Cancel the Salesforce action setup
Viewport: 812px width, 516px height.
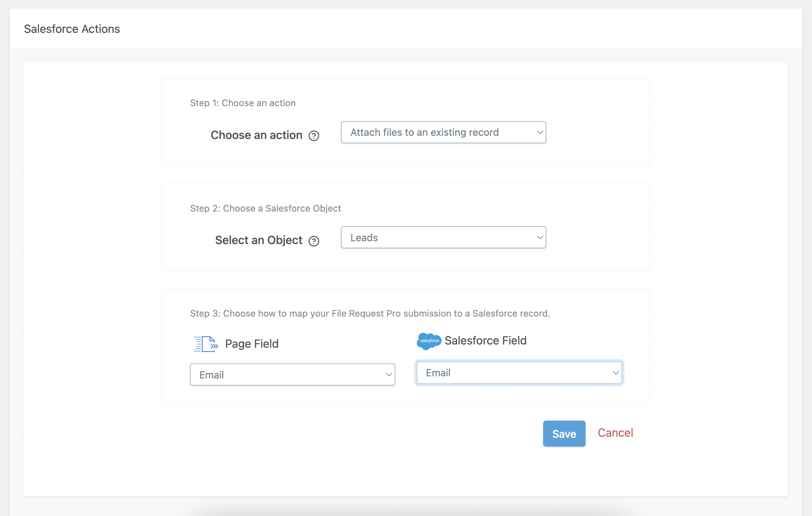[x=615, y=433]
